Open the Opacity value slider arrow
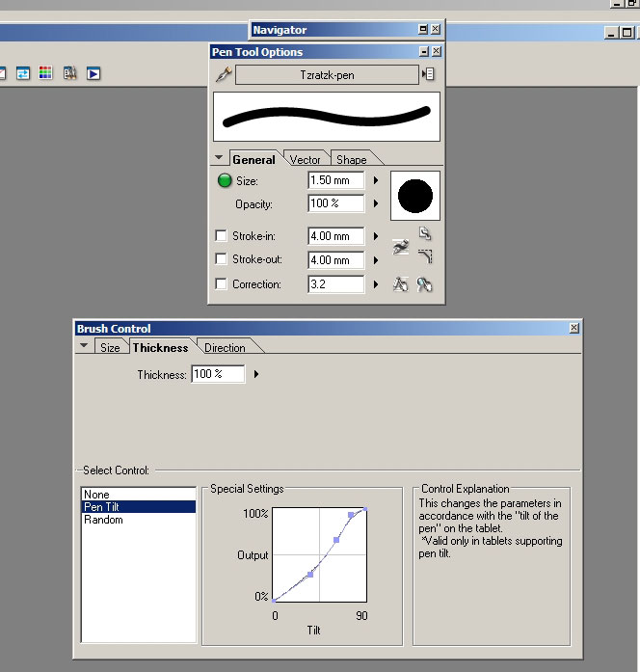This screenshot has width=640, height=672. (376, 203)
